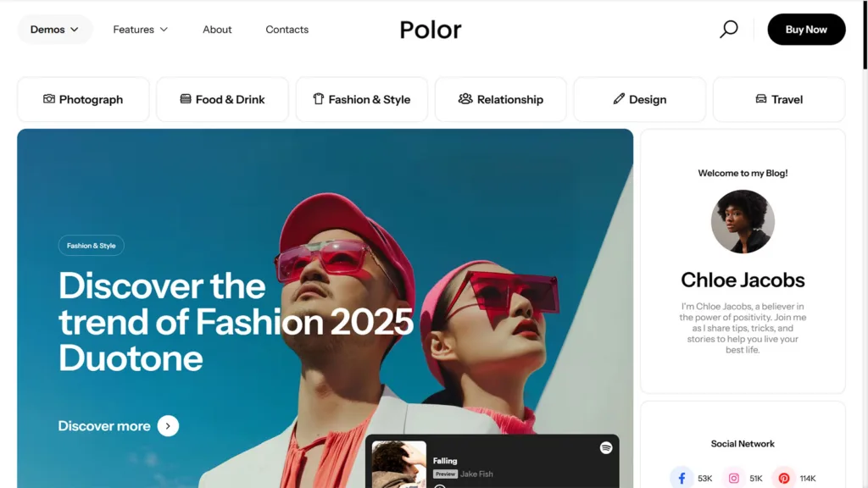This screenshot has height=488, width=868.
Task: Open the search magnifier icon
Action: tap(728, 30)
